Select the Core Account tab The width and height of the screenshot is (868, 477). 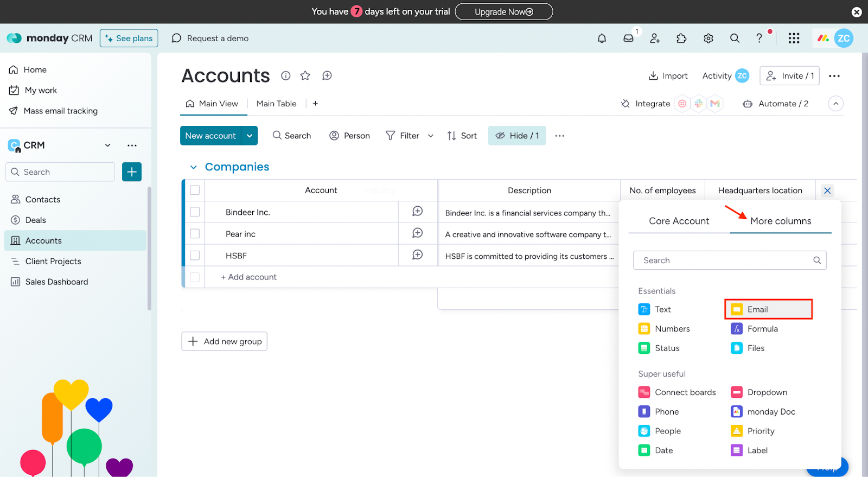tap(679, 221)
